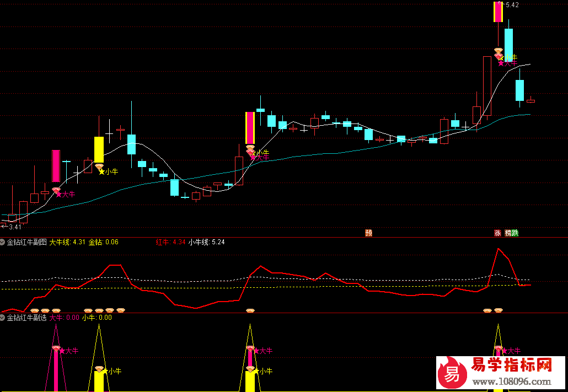Select the 红牛 4.34 value label
Viewport: 568px width, 392px height.
point(170,242)
